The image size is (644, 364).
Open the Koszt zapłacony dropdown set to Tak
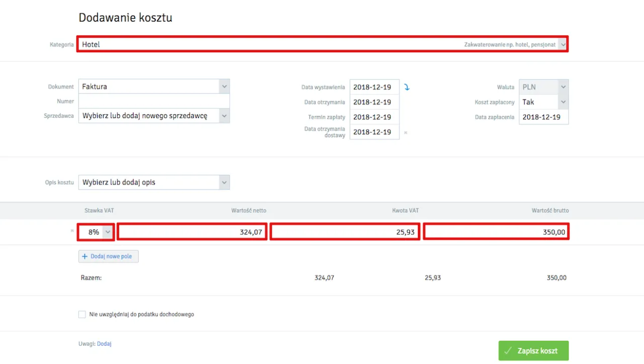(x=543, y=102)
